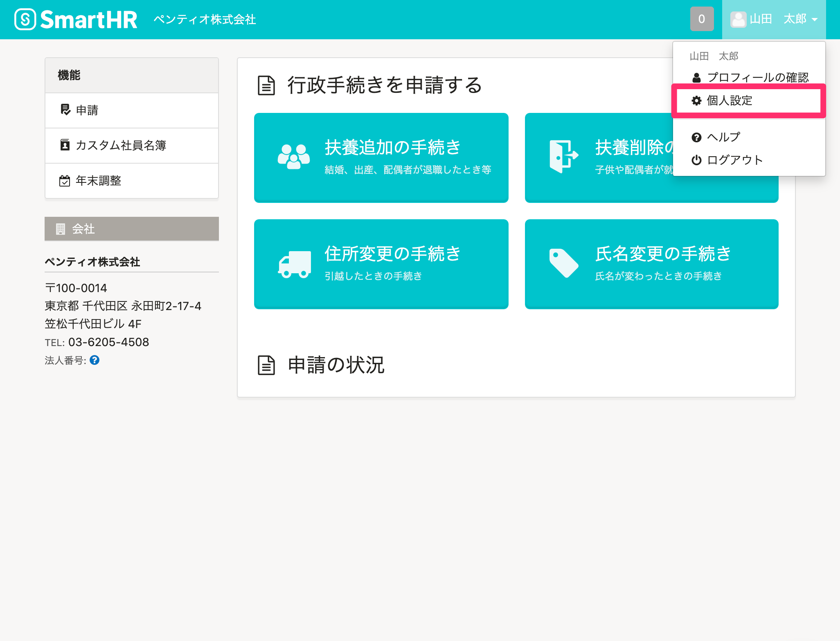840x641 pixels.
Task: Select プロフィールの確認 from the user menu
Action: pos(750,77)
